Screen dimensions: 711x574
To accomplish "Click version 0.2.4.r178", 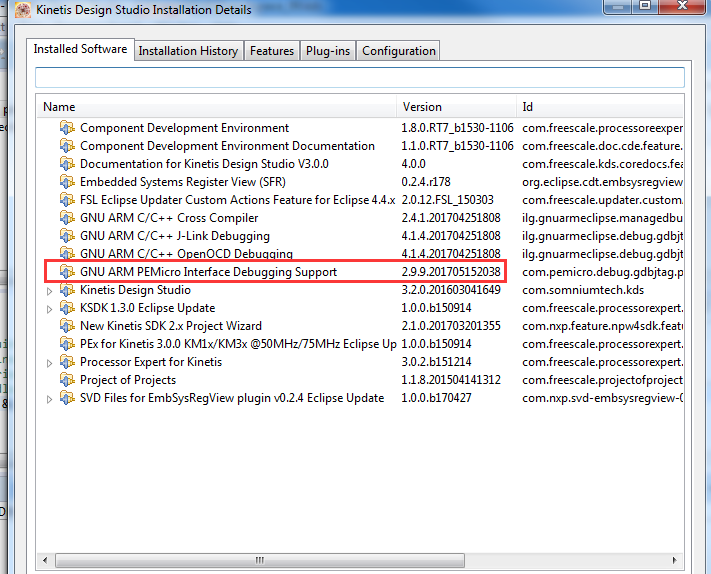I will click(x=426, y=182).
